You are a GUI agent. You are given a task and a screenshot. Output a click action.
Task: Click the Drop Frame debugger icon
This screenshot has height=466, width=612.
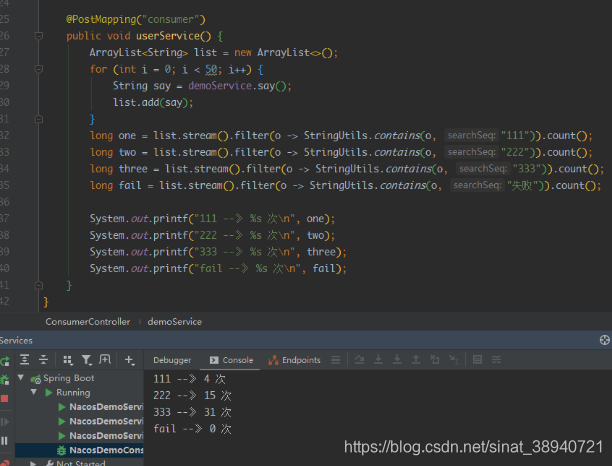[x=434, y=360]
